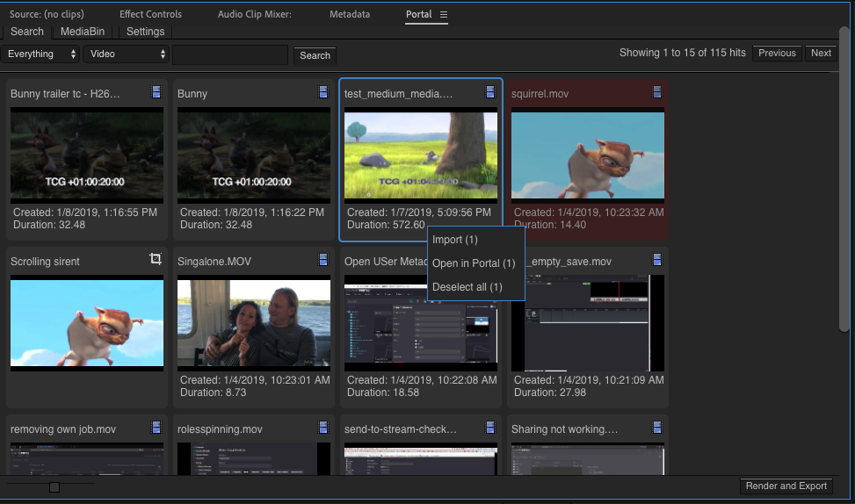
Task: Click the video icon on send-to-stream-check card
Action: [490, 428]
